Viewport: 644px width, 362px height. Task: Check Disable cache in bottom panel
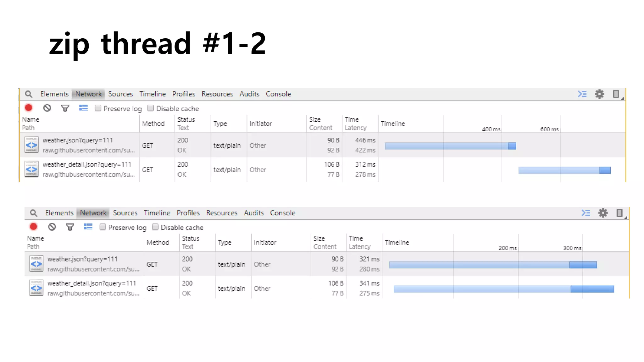(x=155, y=227)
